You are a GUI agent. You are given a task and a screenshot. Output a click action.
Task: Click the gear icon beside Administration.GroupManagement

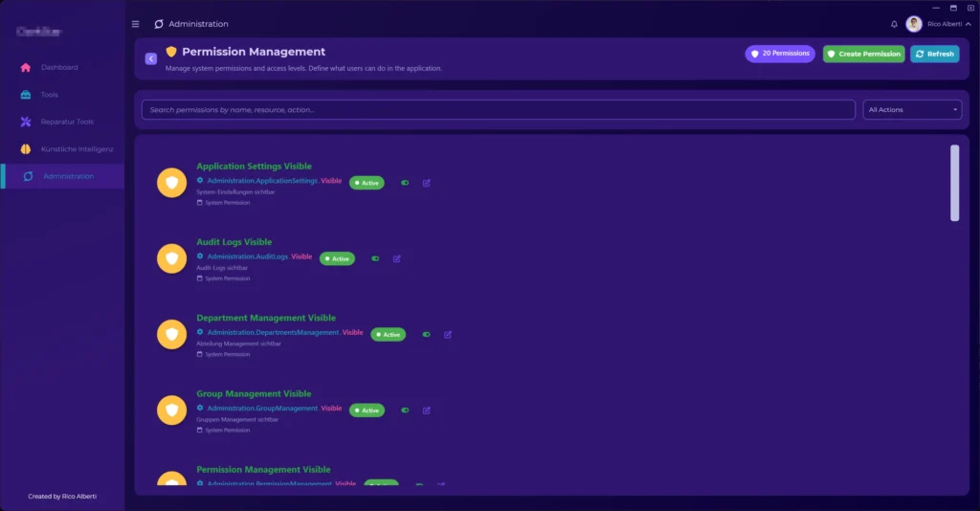tap(200, 408)
